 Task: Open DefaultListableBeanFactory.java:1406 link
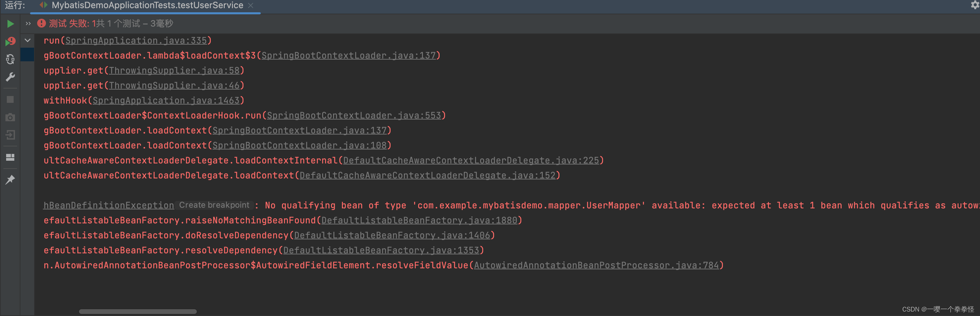pos(392,235)
